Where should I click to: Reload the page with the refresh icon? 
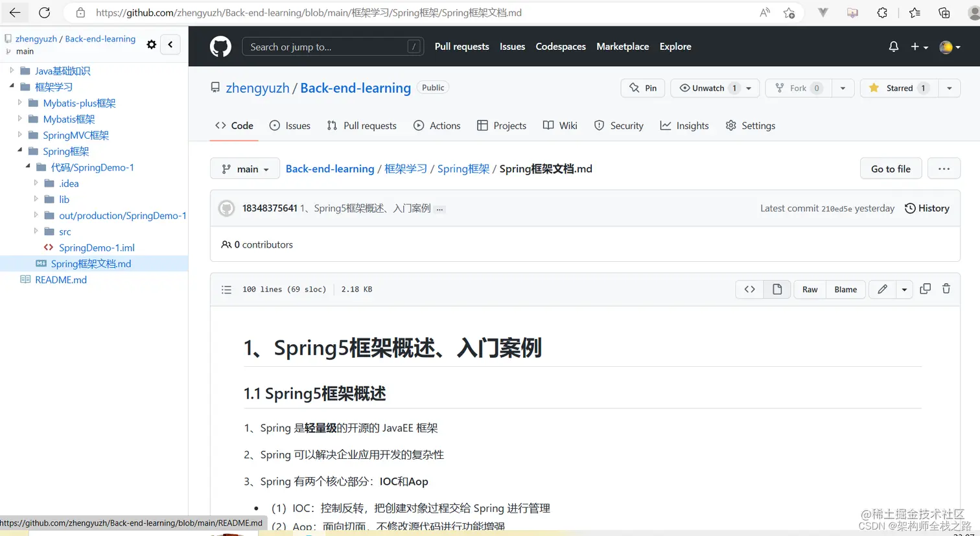tap(44, 12)
